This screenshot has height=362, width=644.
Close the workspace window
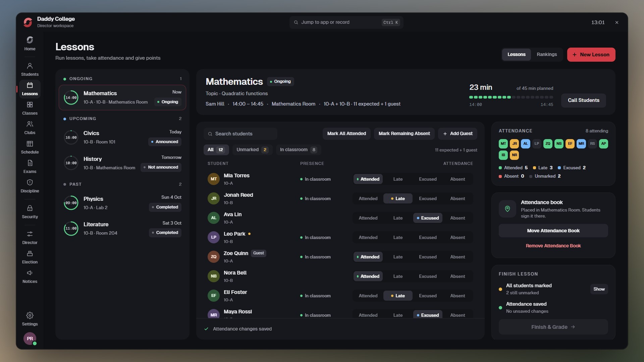pyautogui.click(x=616, y=22)
